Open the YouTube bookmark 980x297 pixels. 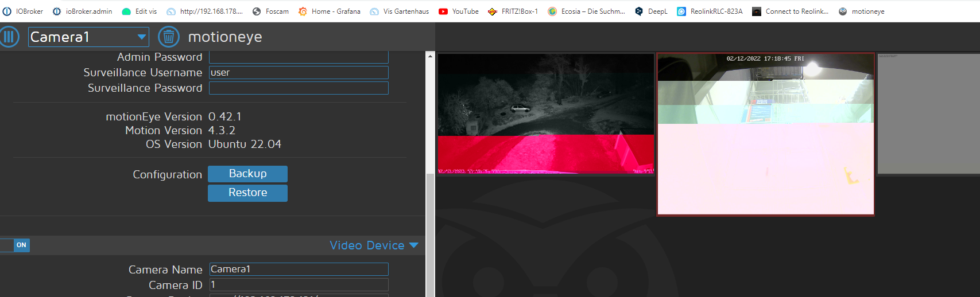459,11
